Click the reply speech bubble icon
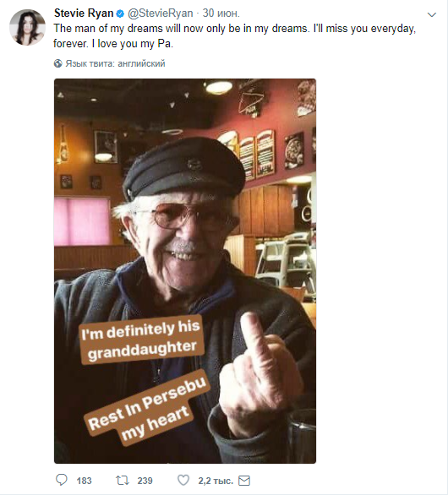The height and width of the screenshot is (495, 448). (62, 480)
